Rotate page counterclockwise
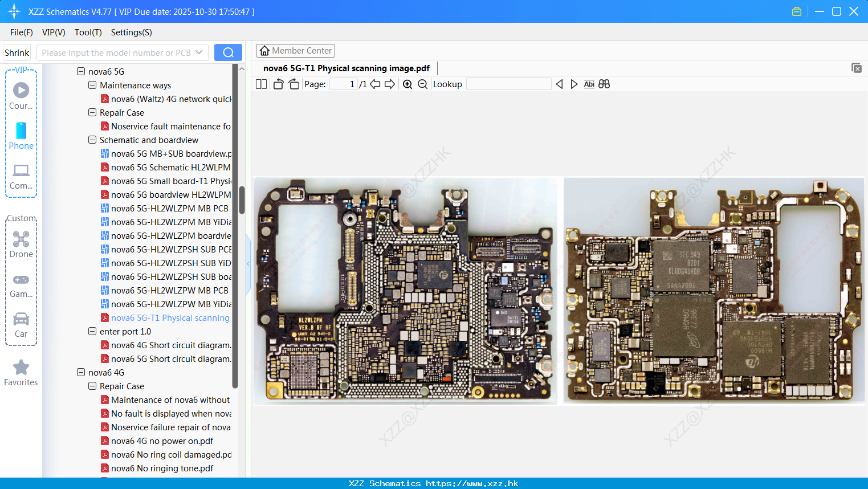Screen dimensions: 868x489 (278, 84)
